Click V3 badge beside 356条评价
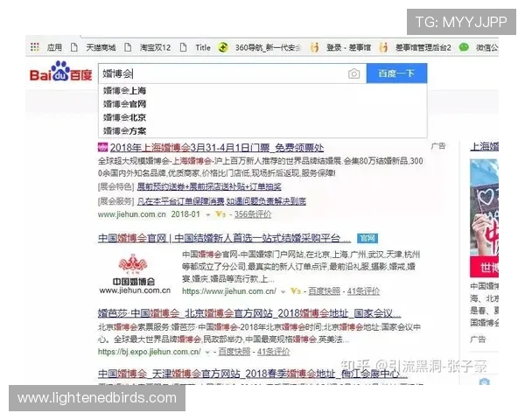Image resolution: width=525 pixels, height=420 pixels. click(220, 214)
